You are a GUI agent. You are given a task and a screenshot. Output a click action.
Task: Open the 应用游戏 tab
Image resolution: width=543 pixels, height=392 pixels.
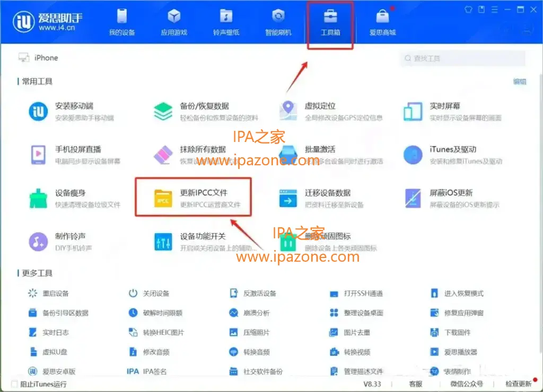click(174, 22)
